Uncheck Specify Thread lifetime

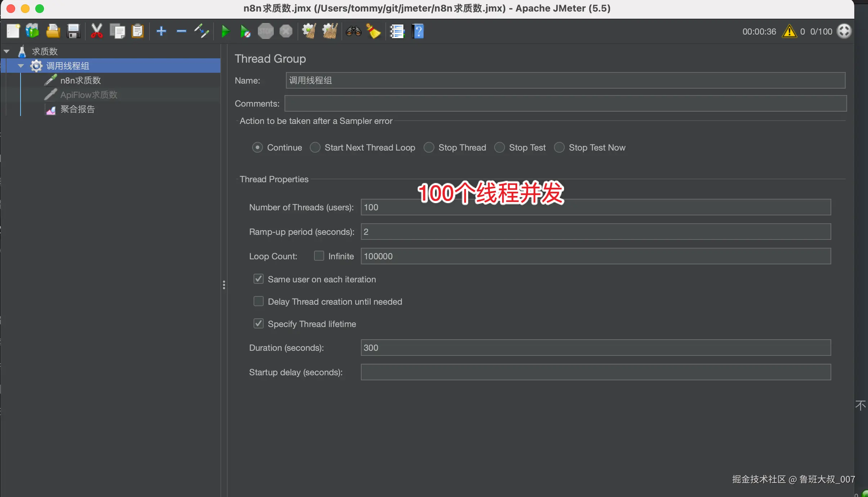[x=259, y=323]
